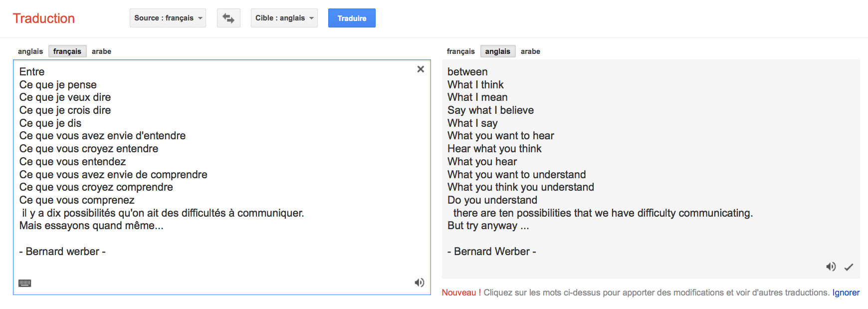Choose arabe as the target language
868x309 pixels.
point(530,51)
